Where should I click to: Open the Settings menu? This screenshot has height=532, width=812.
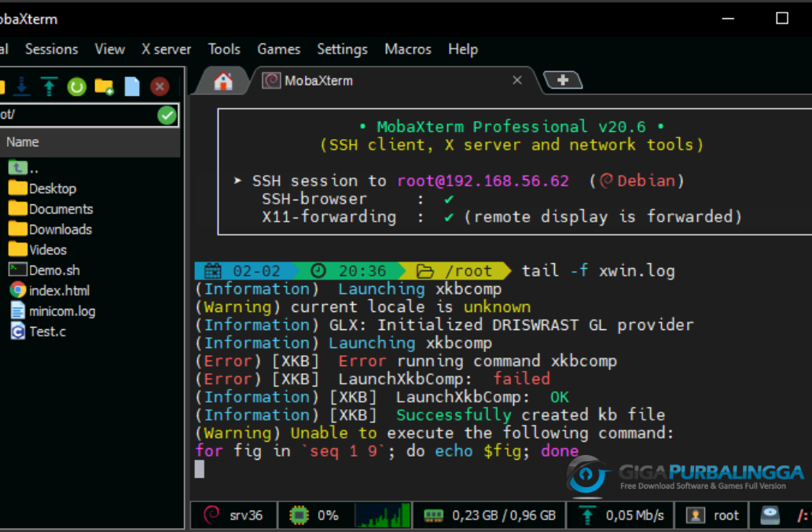click(x=342, y=50)
